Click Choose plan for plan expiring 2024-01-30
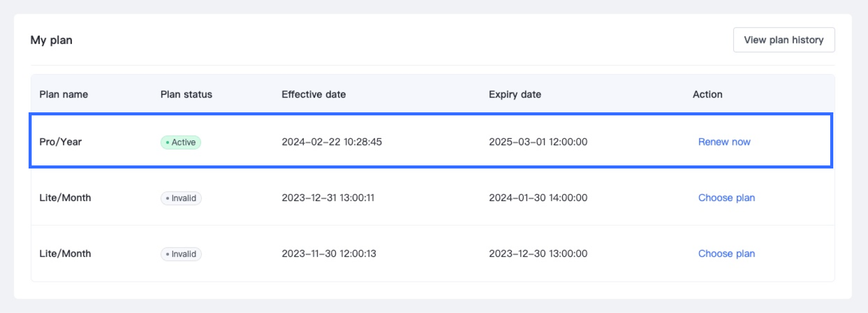868x313 pixels. tap(726, 198)
